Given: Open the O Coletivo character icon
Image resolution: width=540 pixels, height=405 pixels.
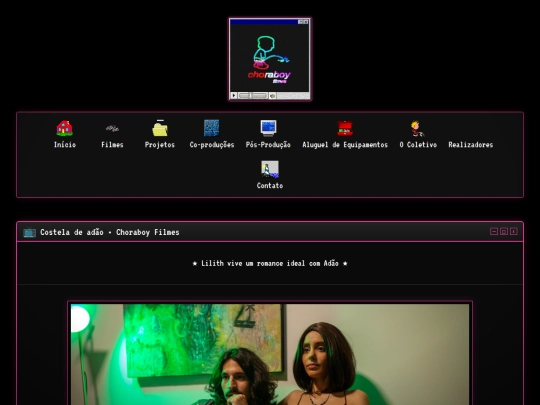Looking at the screenshot, I should (418, 128).
